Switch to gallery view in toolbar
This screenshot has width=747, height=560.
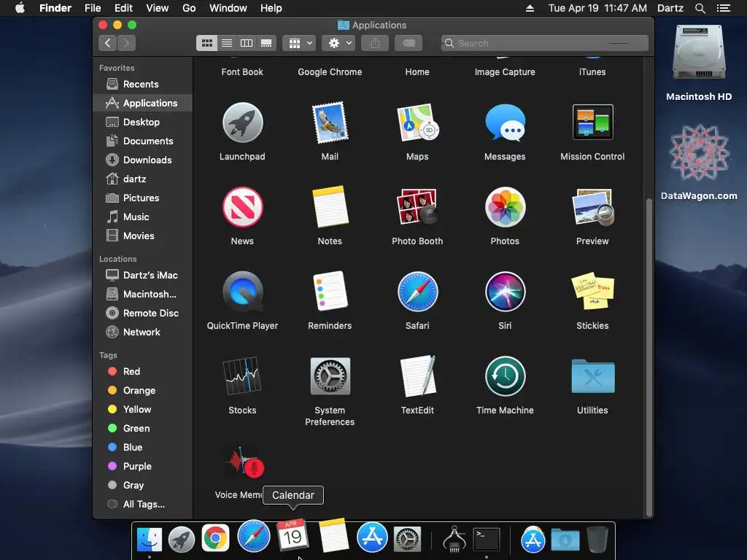point(266,43)
